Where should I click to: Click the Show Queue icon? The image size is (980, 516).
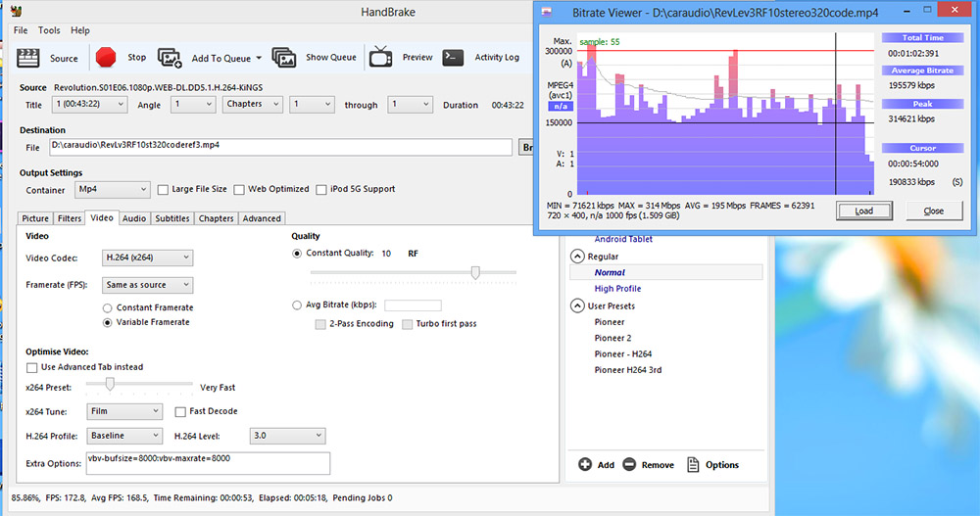pos(284,58)
